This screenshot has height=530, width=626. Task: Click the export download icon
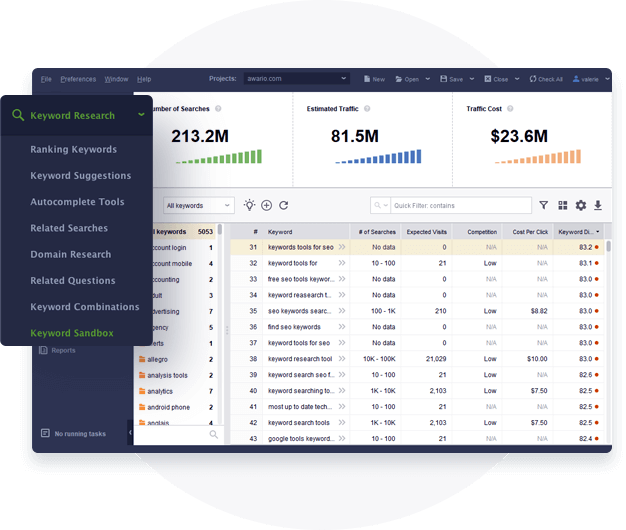598,205
